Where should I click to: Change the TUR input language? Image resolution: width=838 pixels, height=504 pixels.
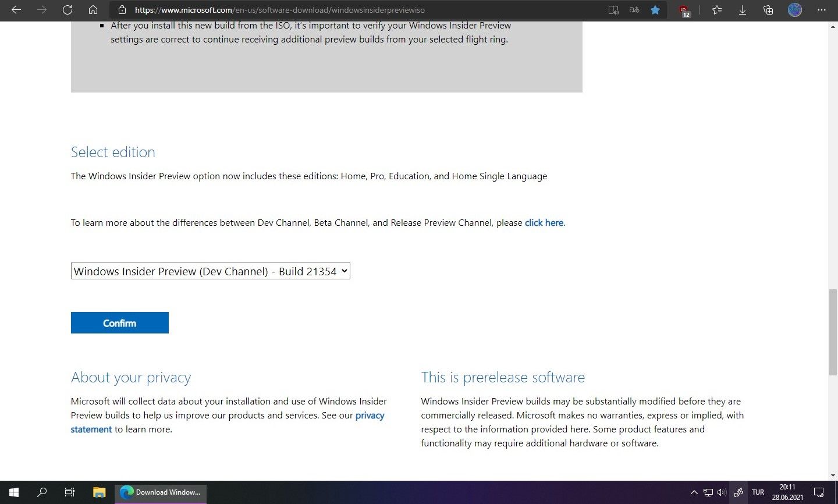758,492
